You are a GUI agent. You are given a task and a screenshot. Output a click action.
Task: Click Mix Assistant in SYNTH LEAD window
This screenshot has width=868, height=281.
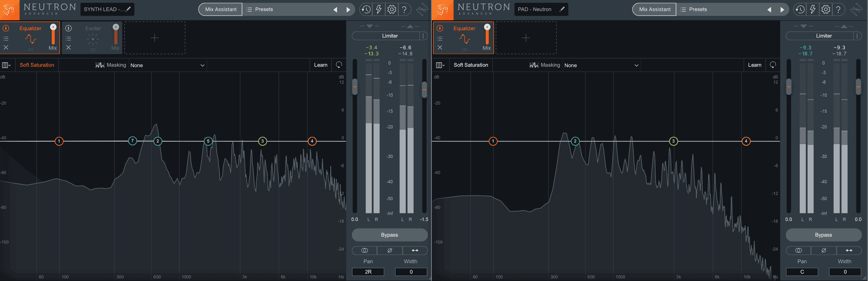point(221,9)
